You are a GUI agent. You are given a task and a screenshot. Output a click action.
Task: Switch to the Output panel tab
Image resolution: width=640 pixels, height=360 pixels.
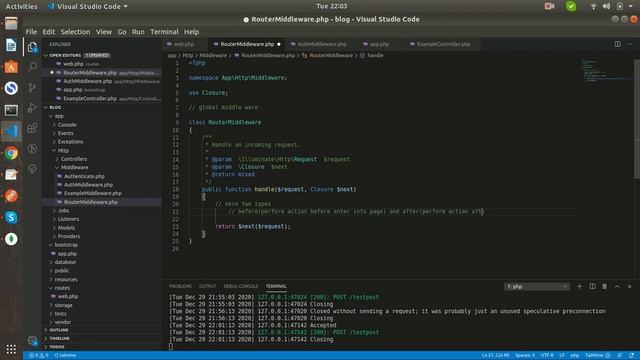coord(207,287)
